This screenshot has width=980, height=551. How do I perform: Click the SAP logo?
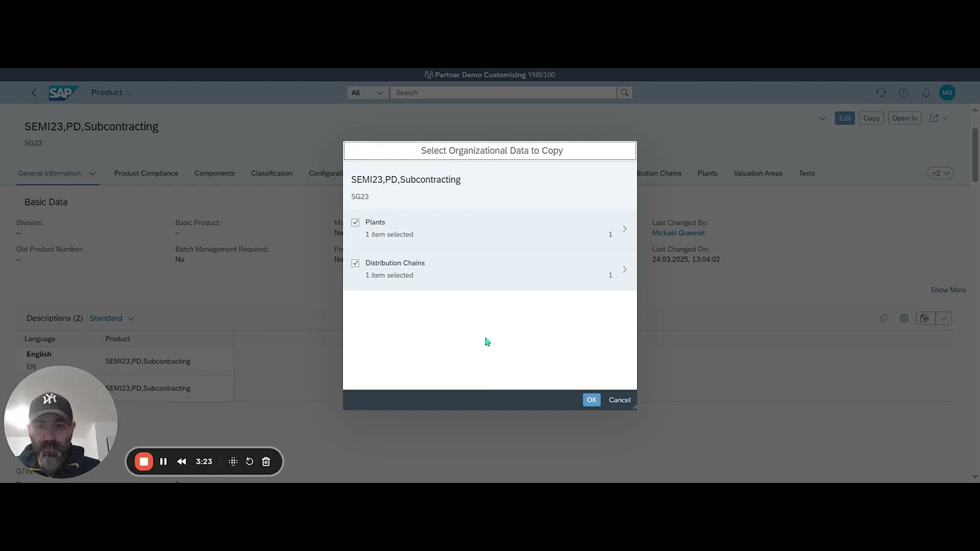[63, 93]
